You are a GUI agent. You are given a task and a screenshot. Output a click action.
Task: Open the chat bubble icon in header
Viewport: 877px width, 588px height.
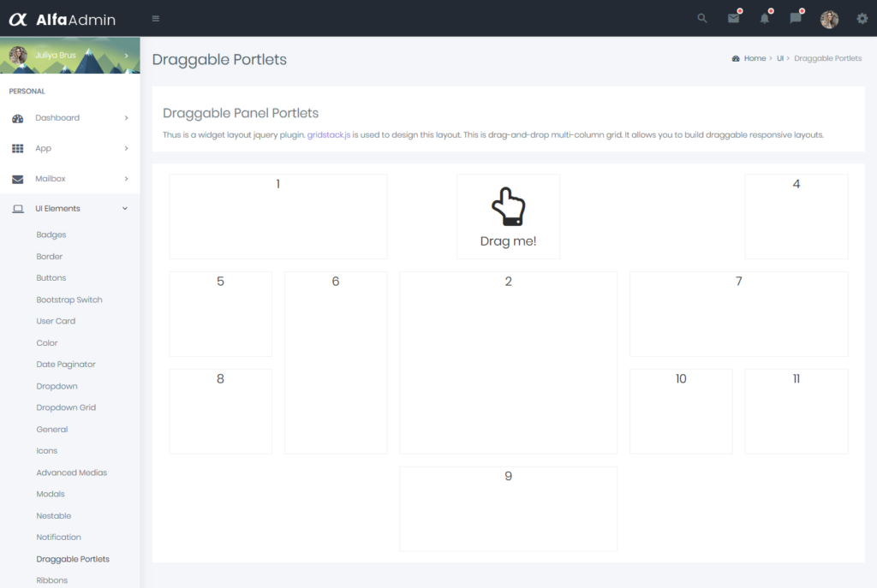click(796, 19)
